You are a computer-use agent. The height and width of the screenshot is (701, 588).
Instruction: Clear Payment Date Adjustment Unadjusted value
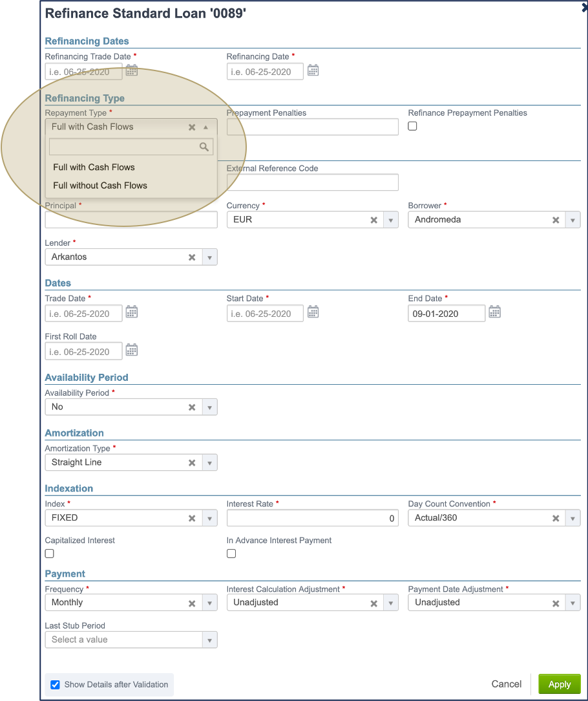556,603
